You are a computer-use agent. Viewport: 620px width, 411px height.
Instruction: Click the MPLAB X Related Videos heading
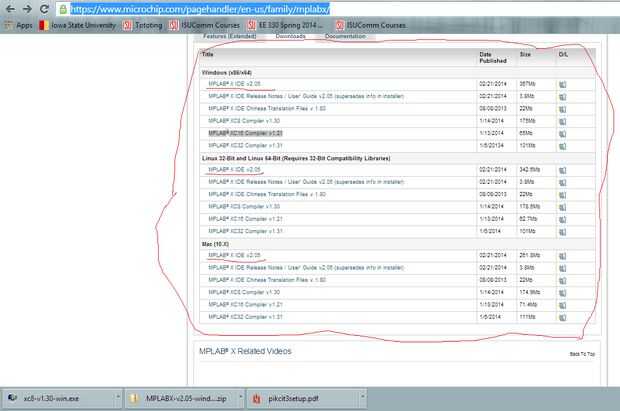[245, 351]
